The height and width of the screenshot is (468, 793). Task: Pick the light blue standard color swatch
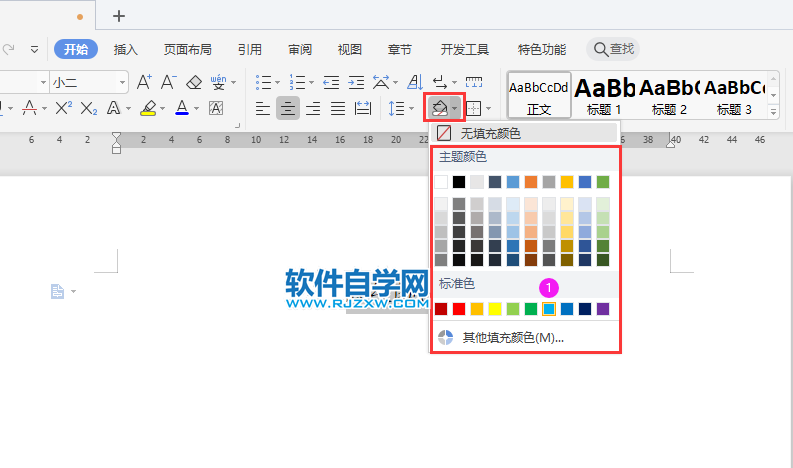point(549,309)
